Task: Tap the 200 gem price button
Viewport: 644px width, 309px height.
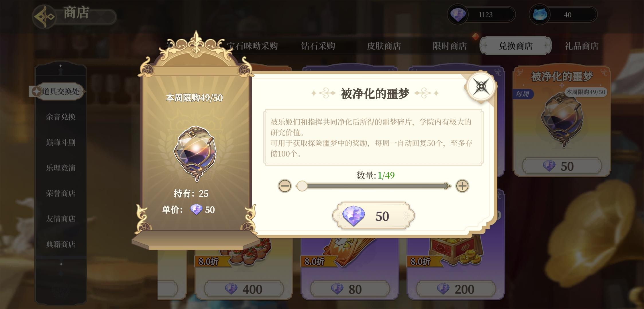Action: (x=456, y=289)
